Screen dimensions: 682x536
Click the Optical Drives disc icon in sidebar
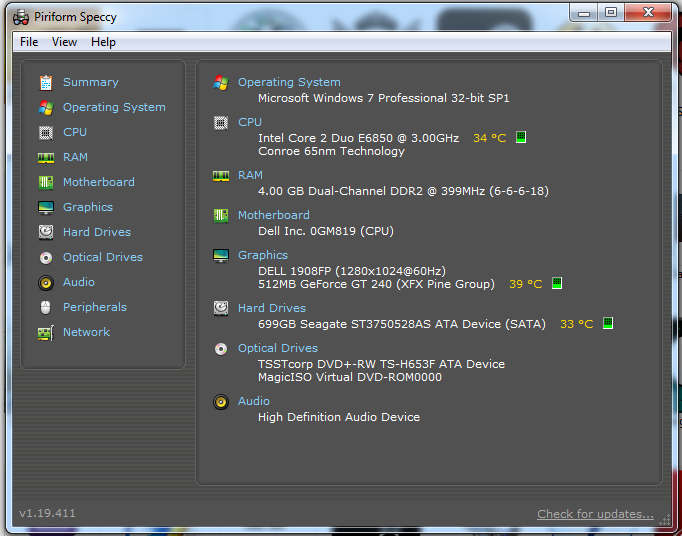(46, 257)
